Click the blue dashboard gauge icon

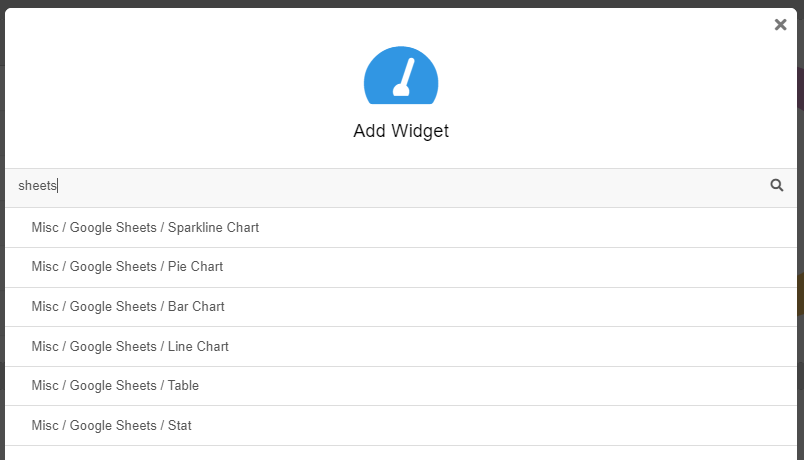(401, 75)
